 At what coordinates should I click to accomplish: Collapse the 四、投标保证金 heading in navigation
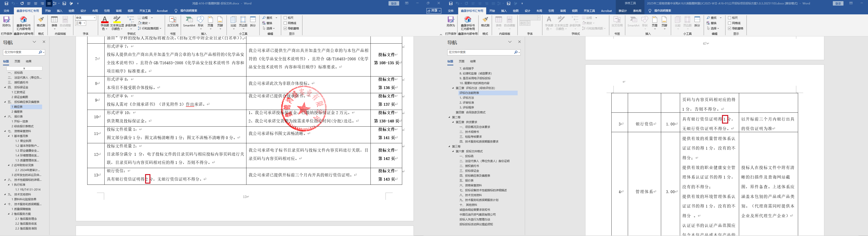pyautogui.click(x=5, y=87)
